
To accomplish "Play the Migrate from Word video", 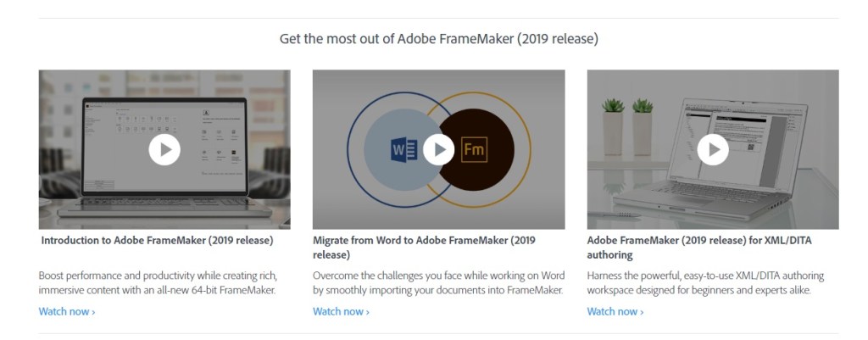I will 438,150.
